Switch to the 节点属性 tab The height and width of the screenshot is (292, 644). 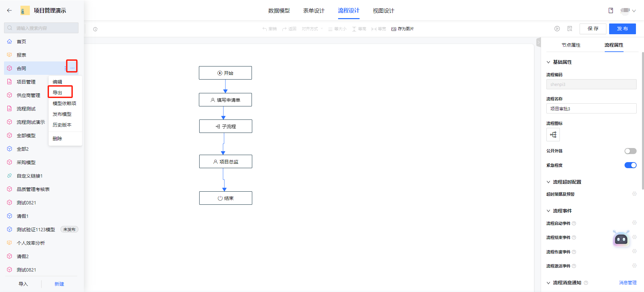coord(571,45)
